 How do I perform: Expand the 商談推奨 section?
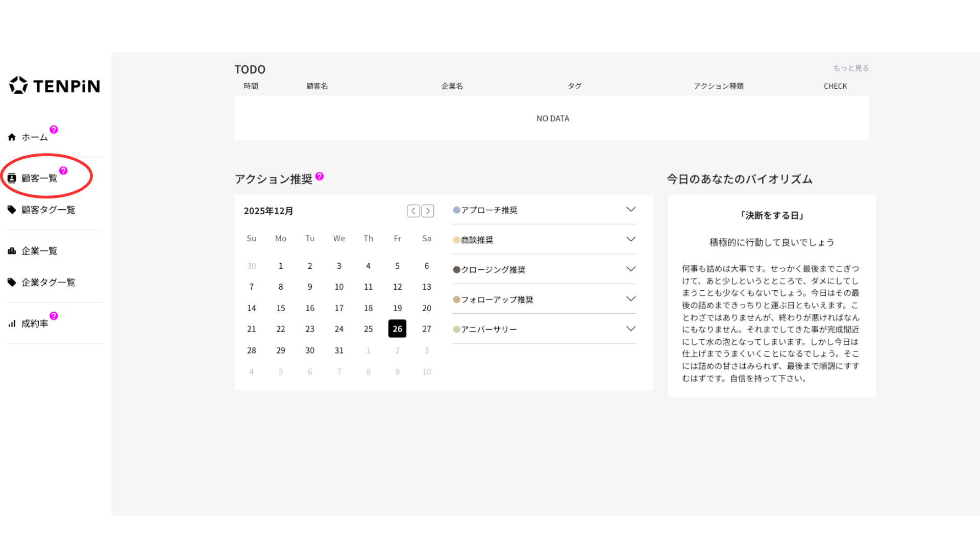pyautogui.click(x=631, y=239)
